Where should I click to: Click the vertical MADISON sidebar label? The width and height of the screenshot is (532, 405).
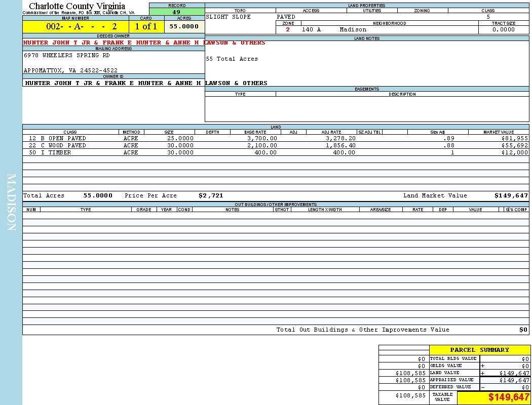coord(11,202)
